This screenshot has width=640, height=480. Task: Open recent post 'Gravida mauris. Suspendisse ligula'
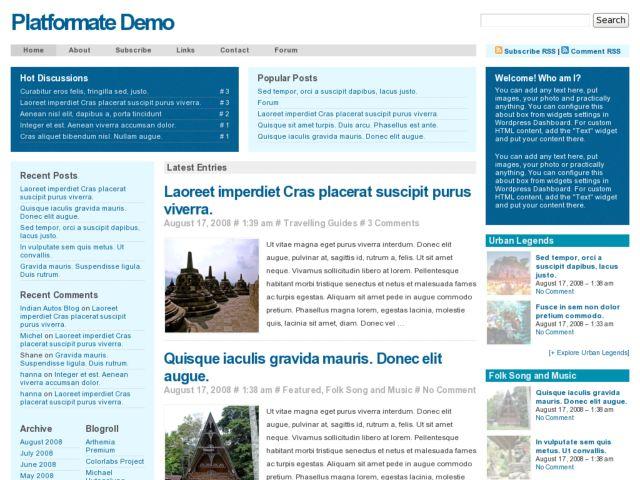click(81, 271)
